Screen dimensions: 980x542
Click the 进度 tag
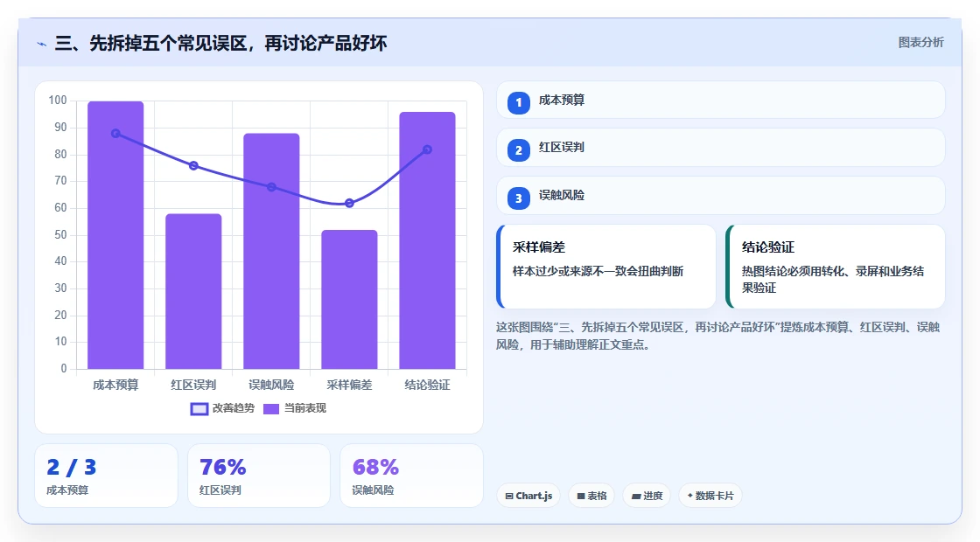click(647, 496)
